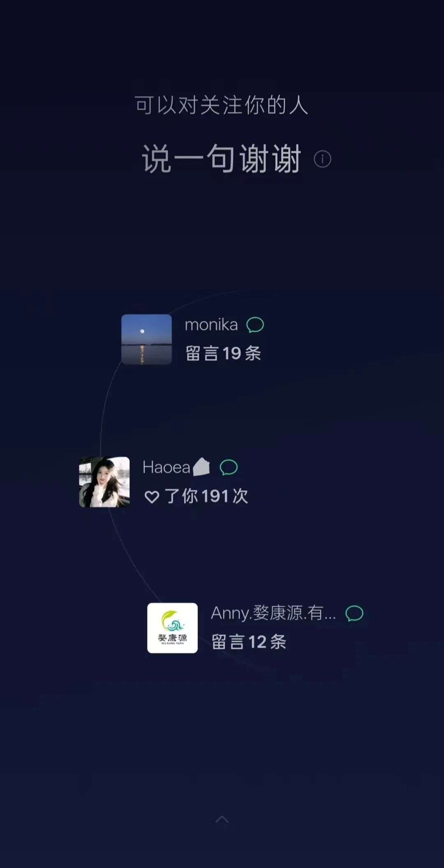Tap the number 191 in Haoea's row

pos(215,496)
